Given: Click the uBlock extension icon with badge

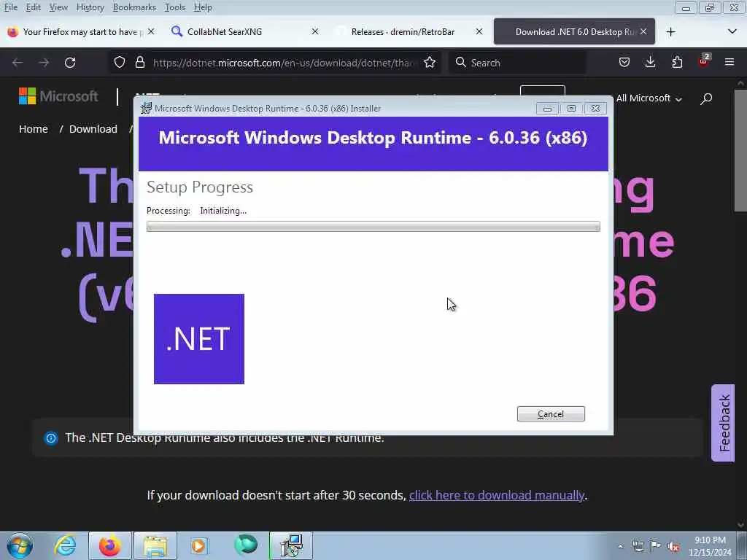Looking at the screenshot, I should tap(704, 61).
